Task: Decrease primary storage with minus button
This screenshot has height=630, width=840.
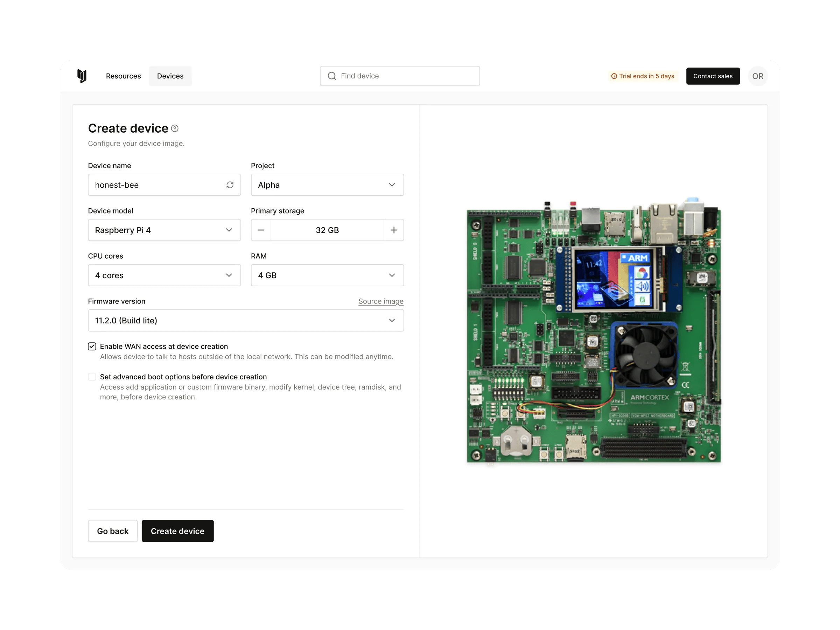Action: [261, 230]
